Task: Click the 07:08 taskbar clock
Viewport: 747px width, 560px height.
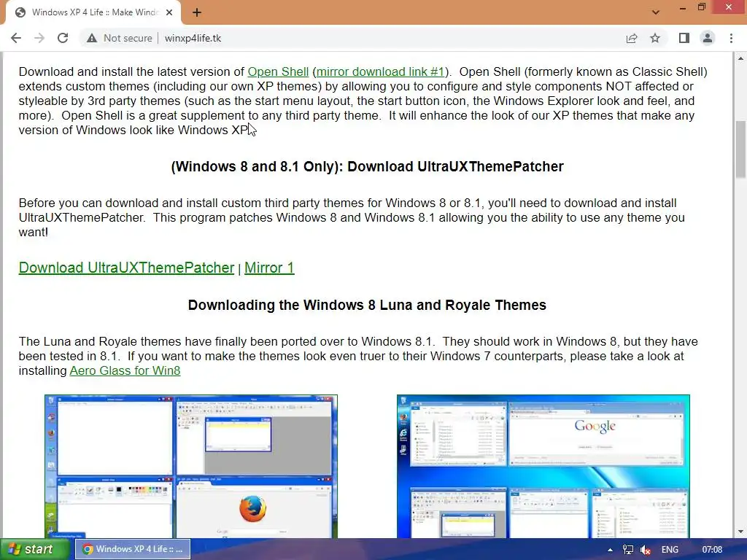Action: click(712, 550)
